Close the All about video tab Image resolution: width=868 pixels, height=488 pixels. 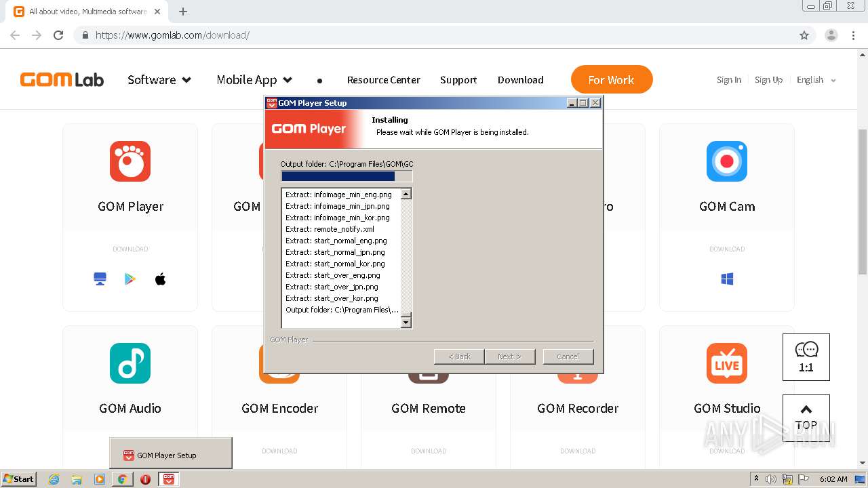click(x=157, y=12)
